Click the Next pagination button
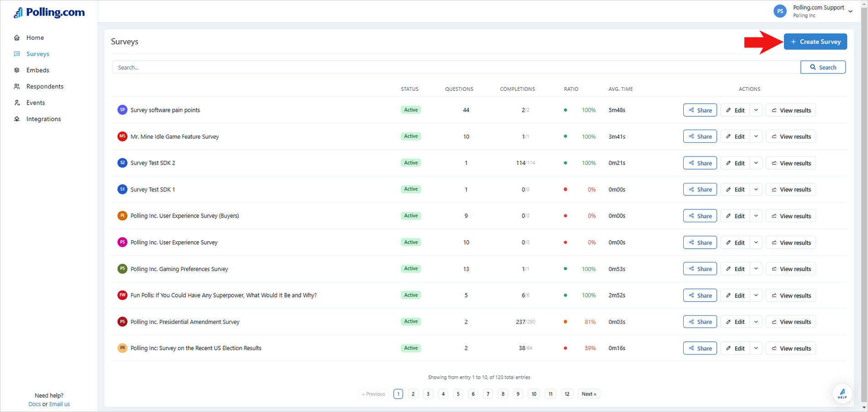 click(x=589, y=394)
